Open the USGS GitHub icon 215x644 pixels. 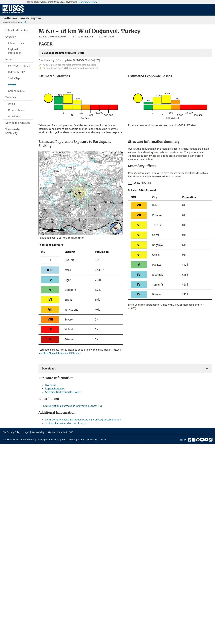click(x=198, y=440)
